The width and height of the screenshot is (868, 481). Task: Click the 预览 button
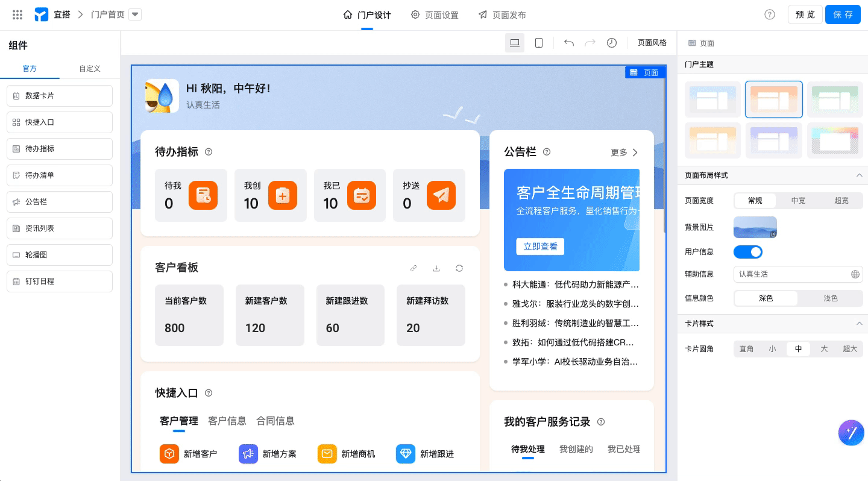[805, 14]
